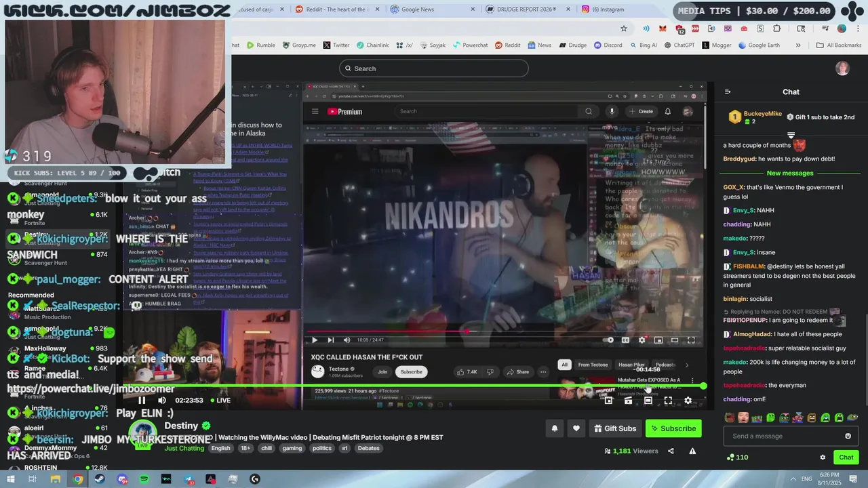
Task: Open Steam on taskbar
Action: click(x=100, y=479)
